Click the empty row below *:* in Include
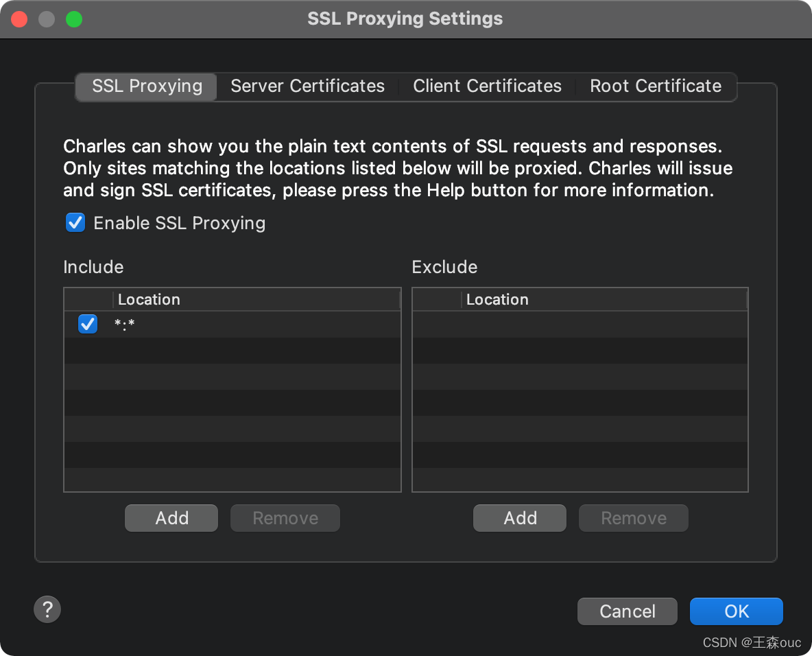This screenshot has height=656, width=812. point(232,350)
